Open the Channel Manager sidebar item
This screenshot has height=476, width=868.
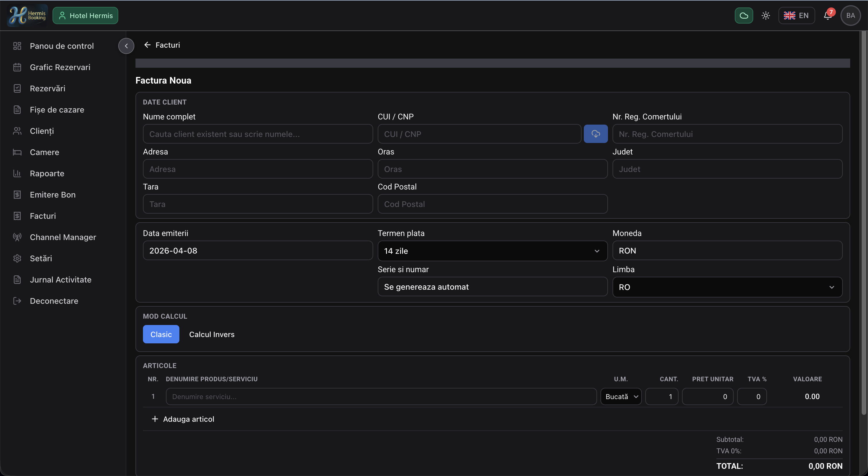[x=63, y=237]
